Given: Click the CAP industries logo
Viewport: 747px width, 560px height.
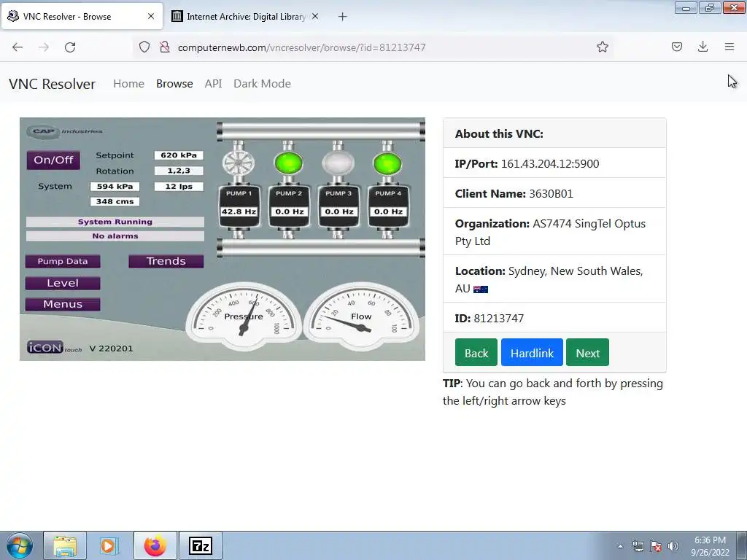Looking at the screenshot, I should tap(65, 131).
